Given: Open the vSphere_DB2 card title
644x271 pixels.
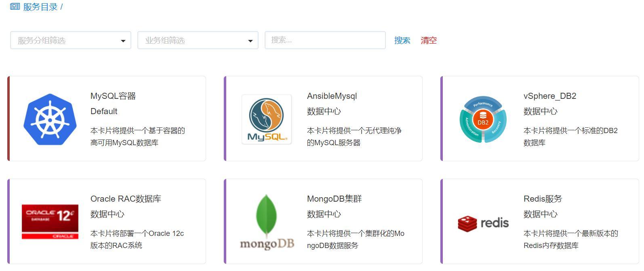Looking at the screenshot, I should pos(550,96).
